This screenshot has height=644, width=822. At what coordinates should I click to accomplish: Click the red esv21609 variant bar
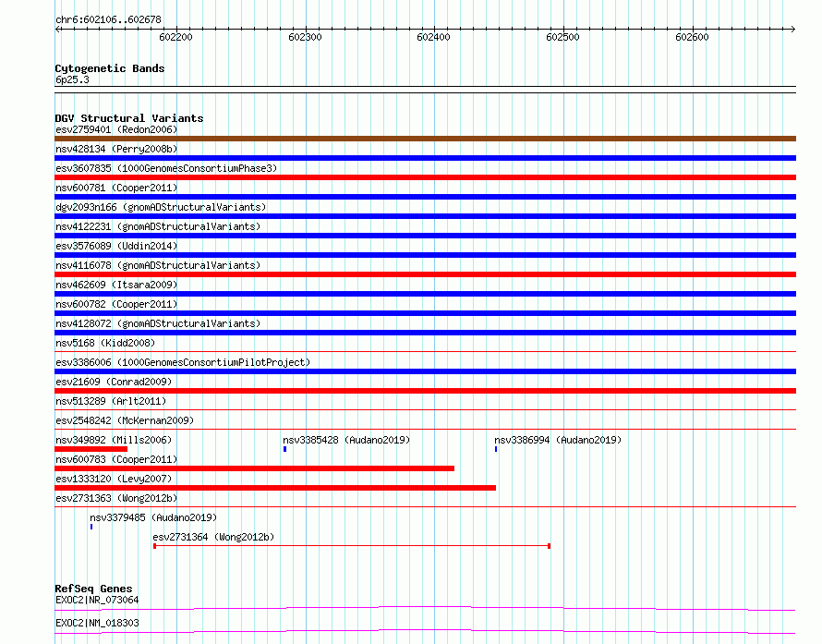tap(425, 391)
